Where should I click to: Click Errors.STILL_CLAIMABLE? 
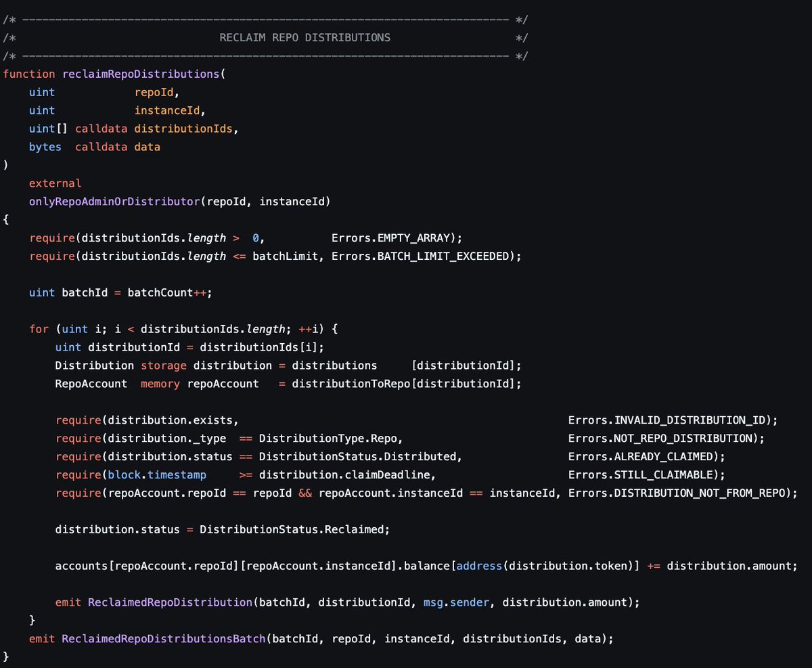point(641,476)
